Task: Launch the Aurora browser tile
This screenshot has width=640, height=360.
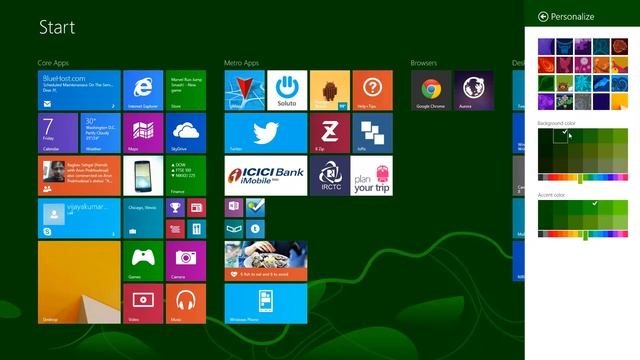Action: [x=474, y=90]
